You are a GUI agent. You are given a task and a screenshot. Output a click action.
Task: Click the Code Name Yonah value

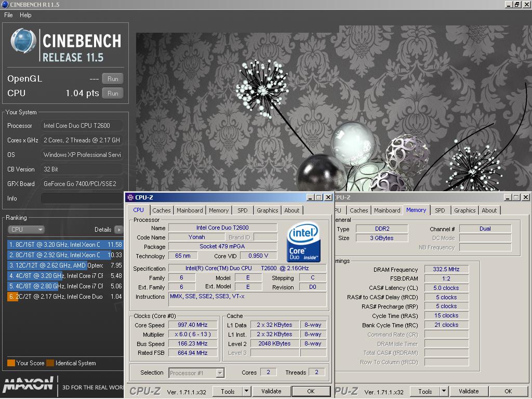[196, 237]
